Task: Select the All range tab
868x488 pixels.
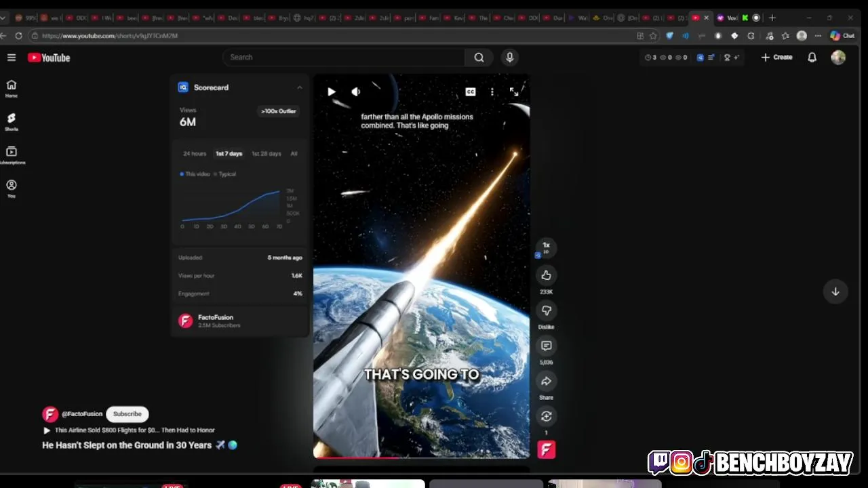Action: tap(294, 154)
